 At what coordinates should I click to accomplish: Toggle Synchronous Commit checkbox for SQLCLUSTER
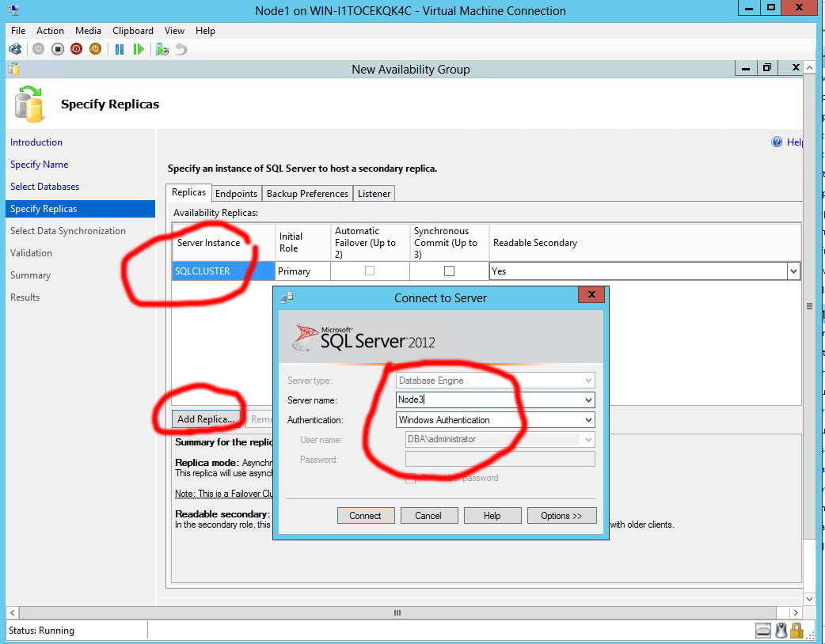[450, 271]
